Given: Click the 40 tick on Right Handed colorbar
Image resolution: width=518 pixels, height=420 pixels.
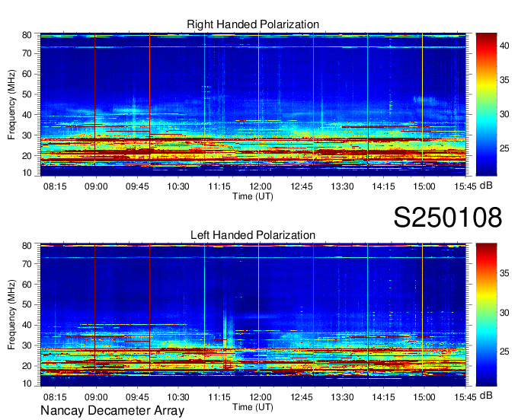Looking at the screenshot, I should pyautogui.click(x=504, y=46).
